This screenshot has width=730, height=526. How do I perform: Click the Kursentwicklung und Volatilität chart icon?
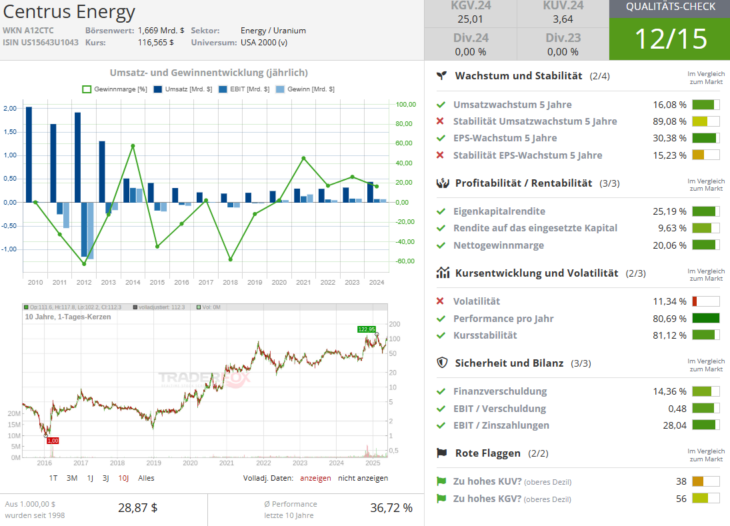pos(441,272)
